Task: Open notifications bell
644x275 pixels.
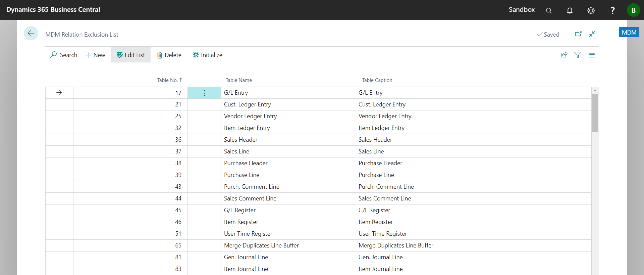Action: 570,10
